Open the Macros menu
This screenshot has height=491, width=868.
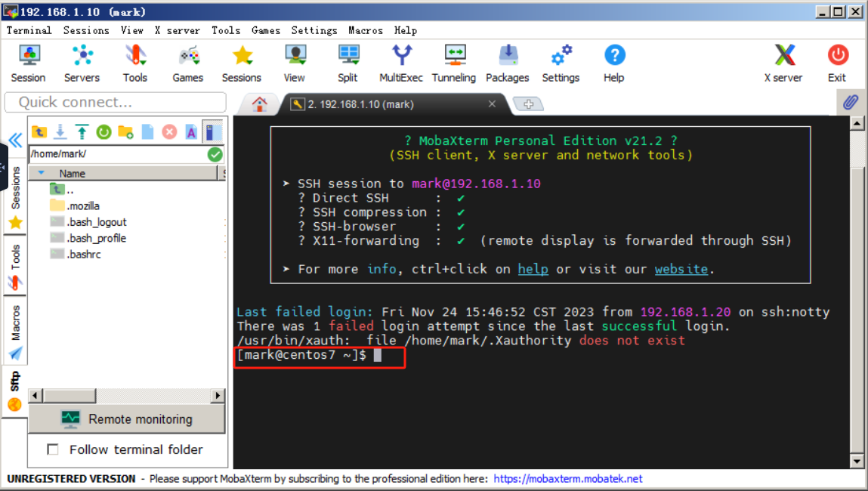click(366, 30)
